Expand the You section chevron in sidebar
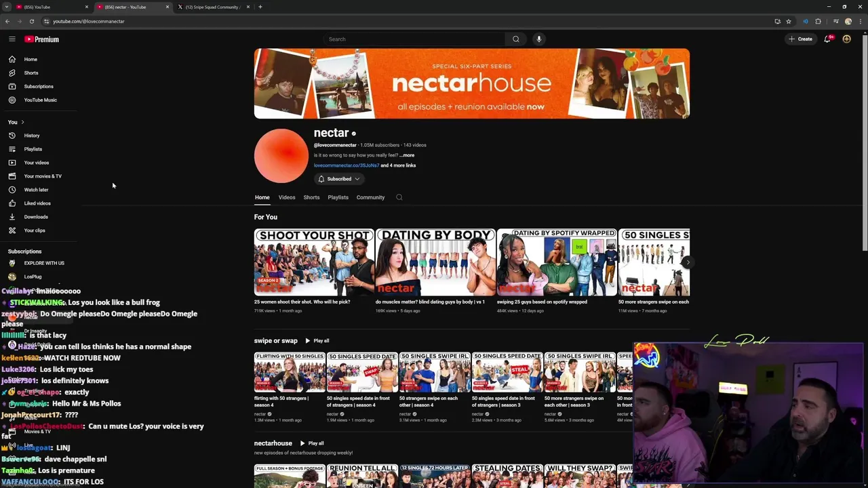This screenshot has width=868, height=488. (x=22, y=122)
